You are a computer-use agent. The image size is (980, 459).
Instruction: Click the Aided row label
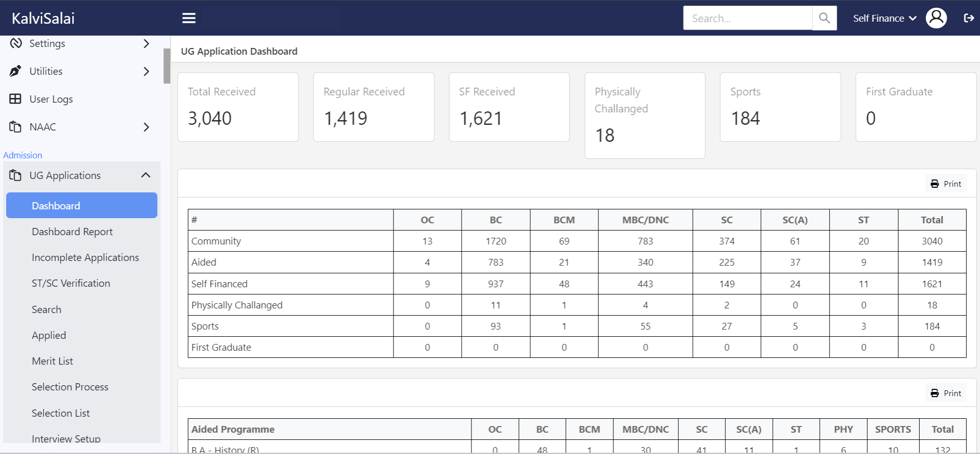click(x=204, y=262)
